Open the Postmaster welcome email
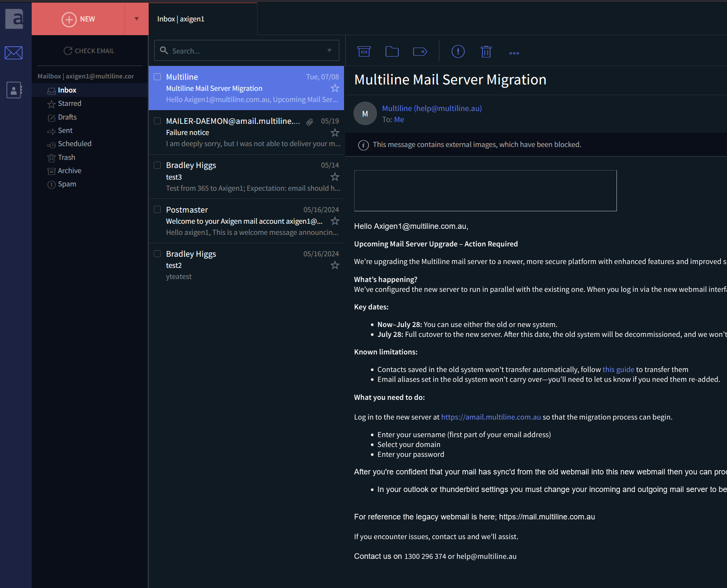 coord(246,221)
